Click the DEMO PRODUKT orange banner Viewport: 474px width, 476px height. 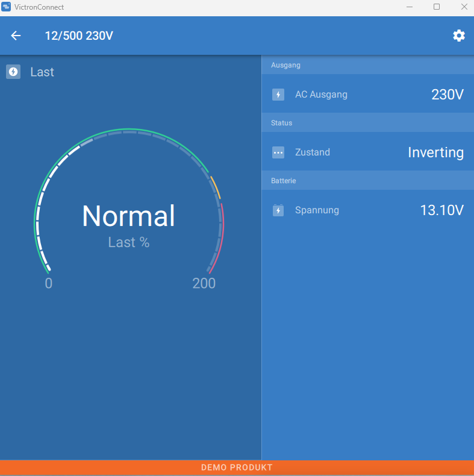pyautogui.click(x=237, y=467)
